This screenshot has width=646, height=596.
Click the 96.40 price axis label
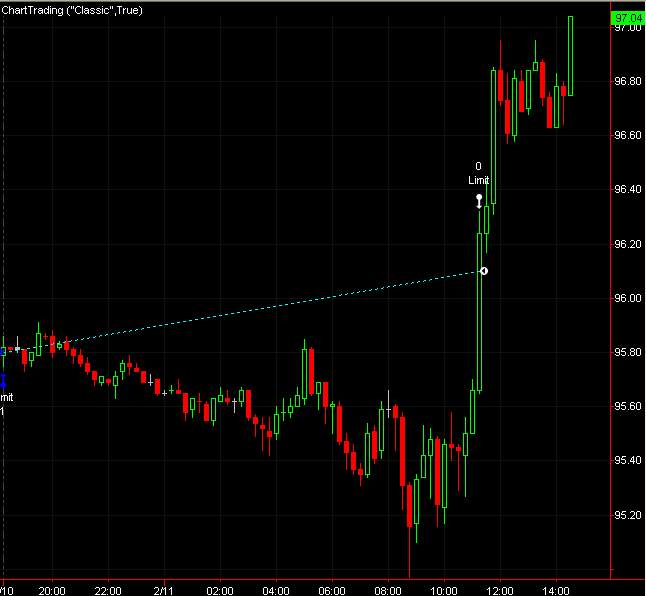tap(628, 189)
